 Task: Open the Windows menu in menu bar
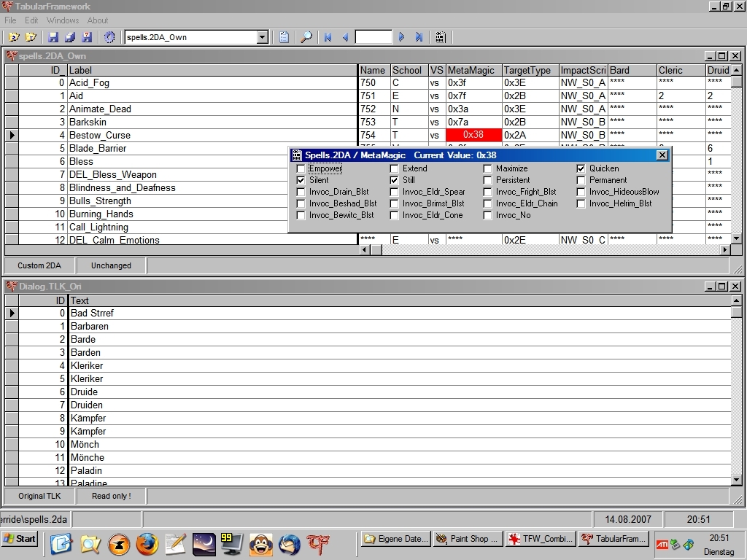pyautogui.click(x=63, y=20)
